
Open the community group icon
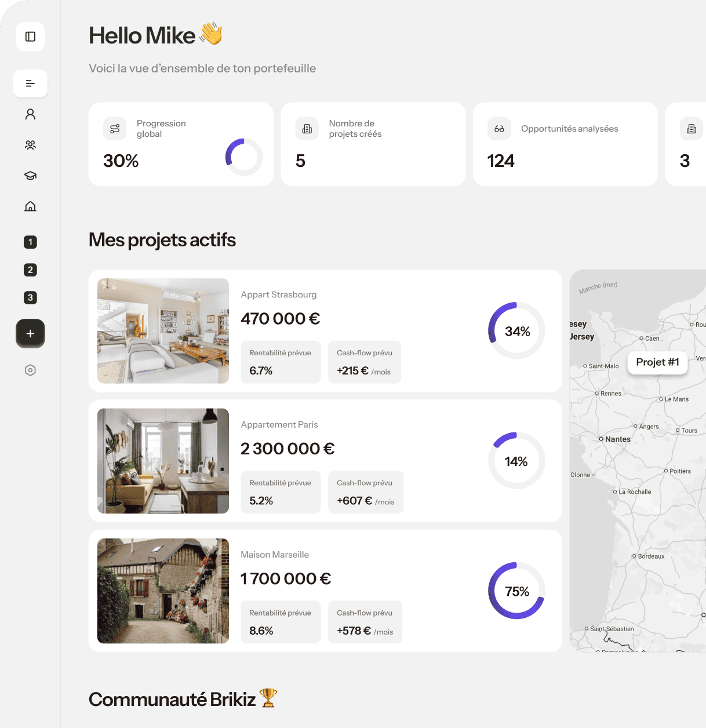(30, 145)
